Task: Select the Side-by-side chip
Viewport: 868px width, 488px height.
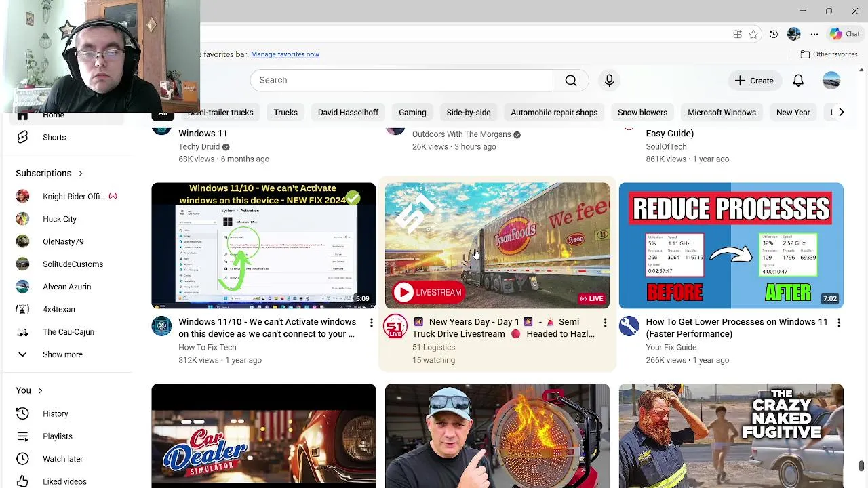Action: pyautogui.click(x=469, y=113)
